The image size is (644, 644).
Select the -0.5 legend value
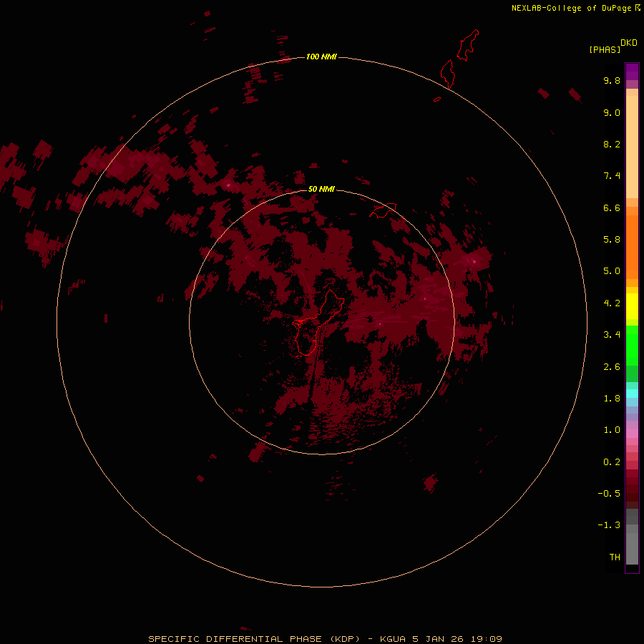point(609,494)
